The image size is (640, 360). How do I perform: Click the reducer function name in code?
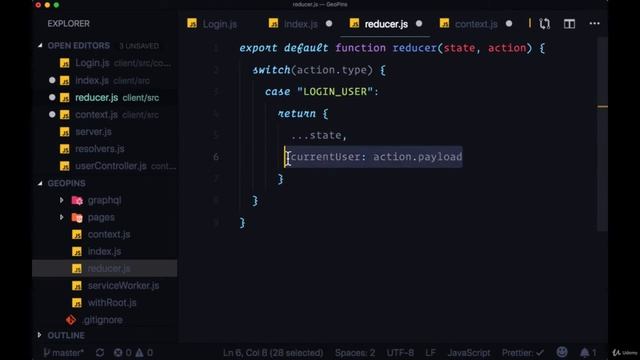(x=415, y=48)
